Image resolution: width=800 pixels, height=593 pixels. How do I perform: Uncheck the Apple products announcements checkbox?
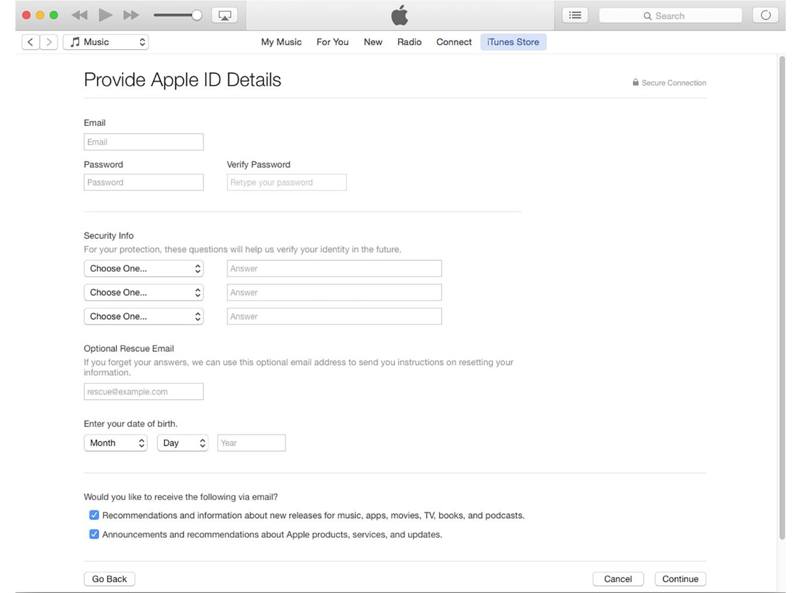tap(94, 534)
